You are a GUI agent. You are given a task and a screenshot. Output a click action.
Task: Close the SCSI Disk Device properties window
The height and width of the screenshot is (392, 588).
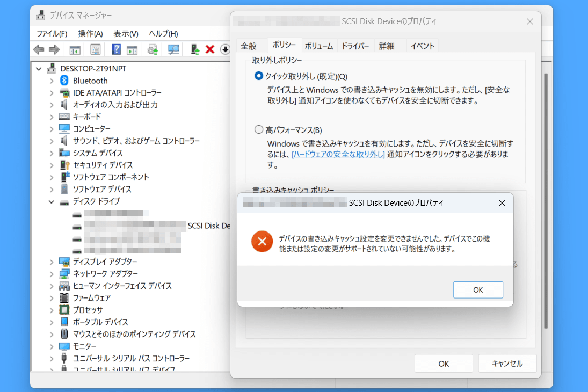point(530,21)
